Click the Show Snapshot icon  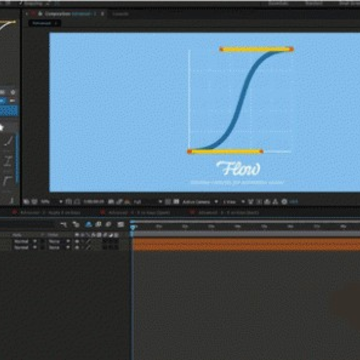(119, 202)
